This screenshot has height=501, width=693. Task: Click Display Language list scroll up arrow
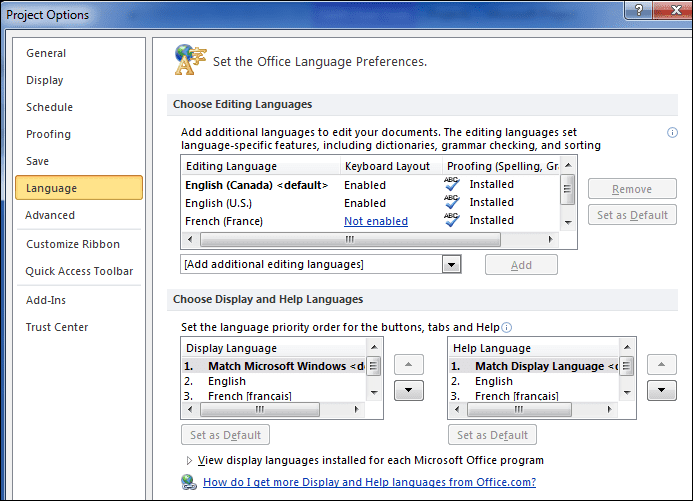click(x=374, y=347)
